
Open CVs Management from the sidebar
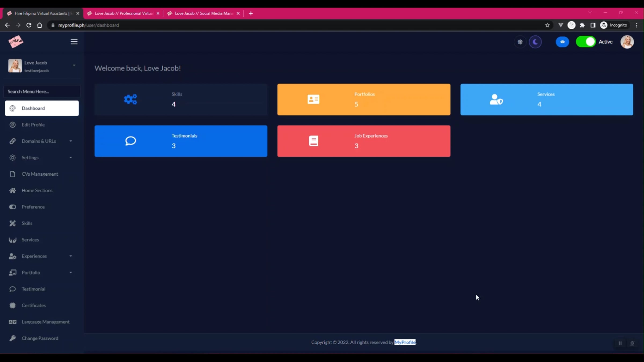coord(40,174)
